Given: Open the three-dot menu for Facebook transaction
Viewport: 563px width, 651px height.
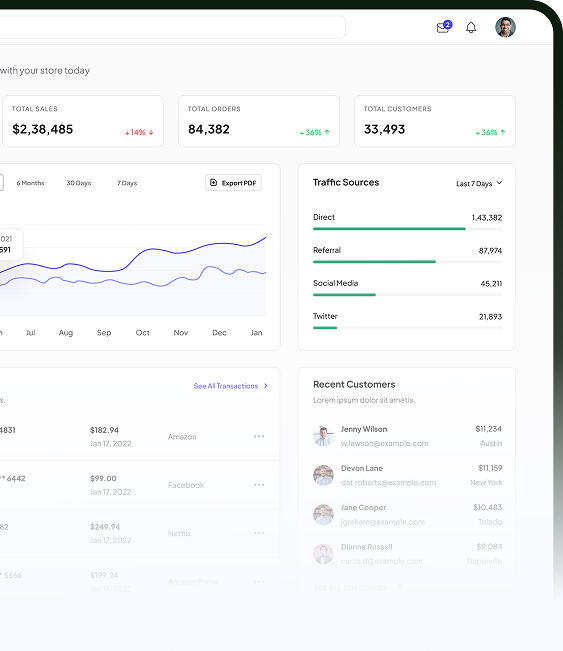Looking at the screenshot, I should 259,485.
